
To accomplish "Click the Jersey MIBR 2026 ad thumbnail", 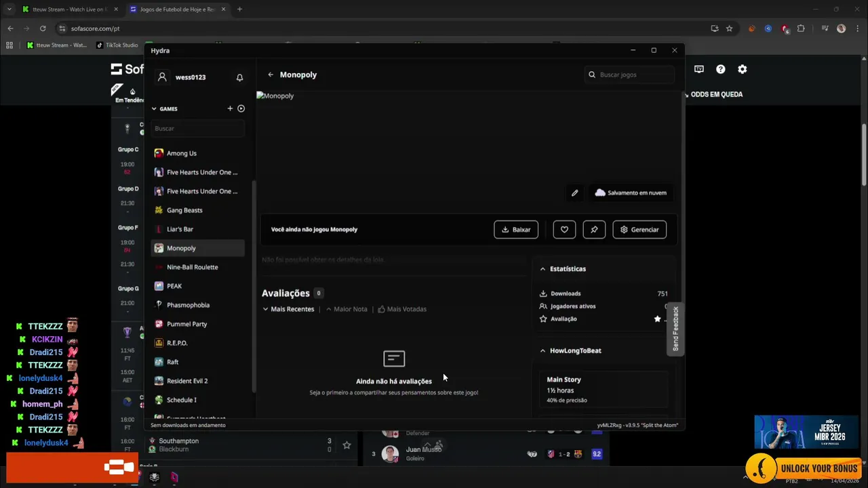I will (806, 432).
